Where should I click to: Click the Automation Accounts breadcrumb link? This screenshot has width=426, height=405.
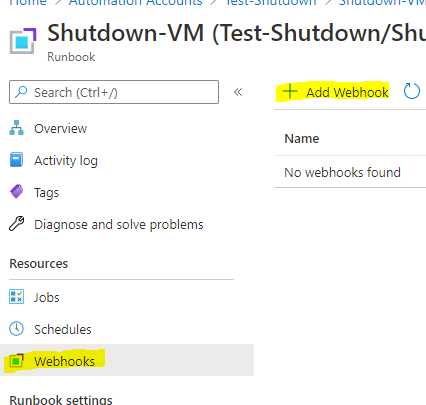point(136,3)
